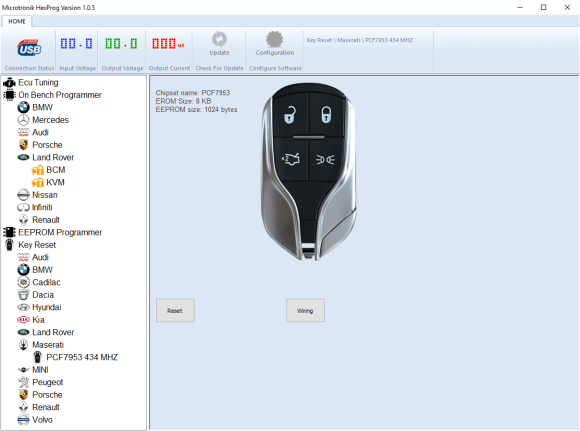The height and width of the screenshot is (431, 580).
Task: Click the blue Input Voltage display
Action: [x=76, y=44]
